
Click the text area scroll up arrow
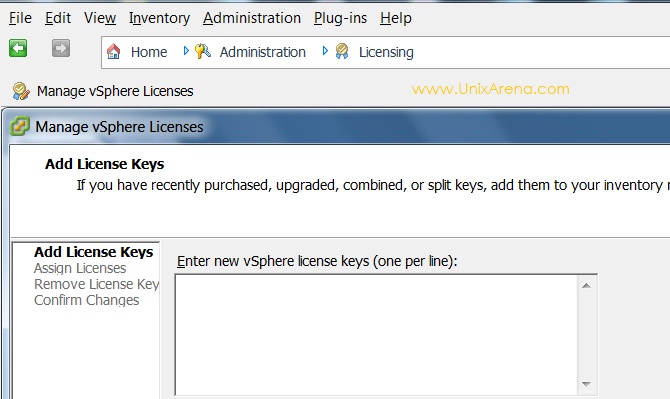[586, 285]
